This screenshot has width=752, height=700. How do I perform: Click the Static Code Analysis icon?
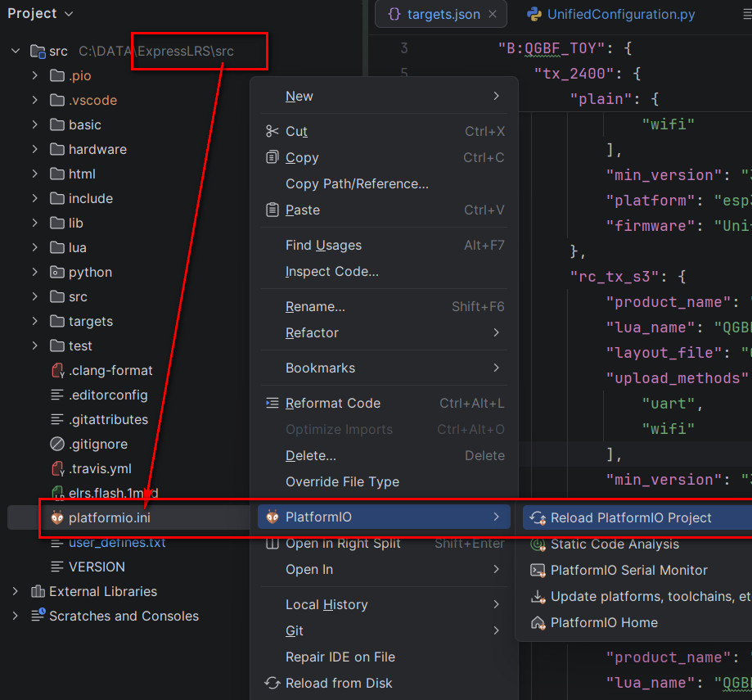(x=538, y=544)
